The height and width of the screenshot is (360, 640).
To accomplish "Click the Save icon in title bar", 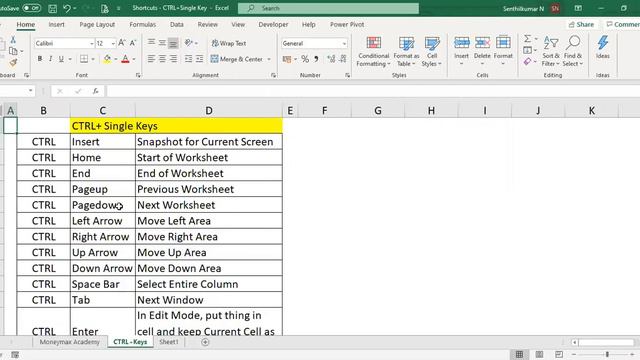I will [x=52, y=8].
